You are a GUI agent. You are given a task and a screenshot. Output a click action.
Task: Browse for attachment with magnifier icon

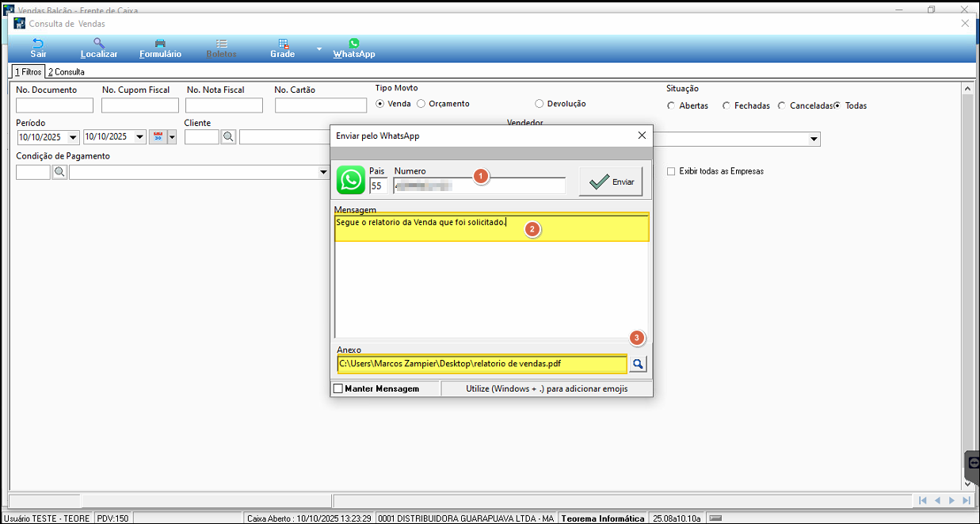[x=639, y=364]
